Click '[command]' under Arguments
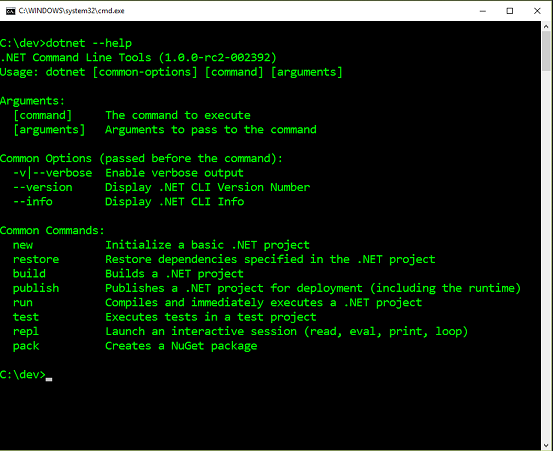The height and width of the screenshot is (451, 553). pos(43,115)
